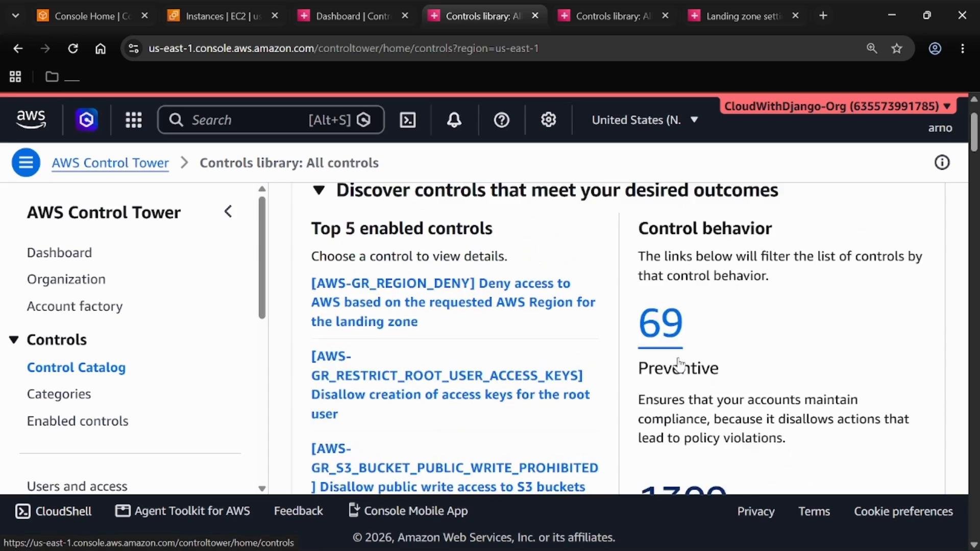
Task: Focus the AWS Search input field
Action: pos(271,120)
